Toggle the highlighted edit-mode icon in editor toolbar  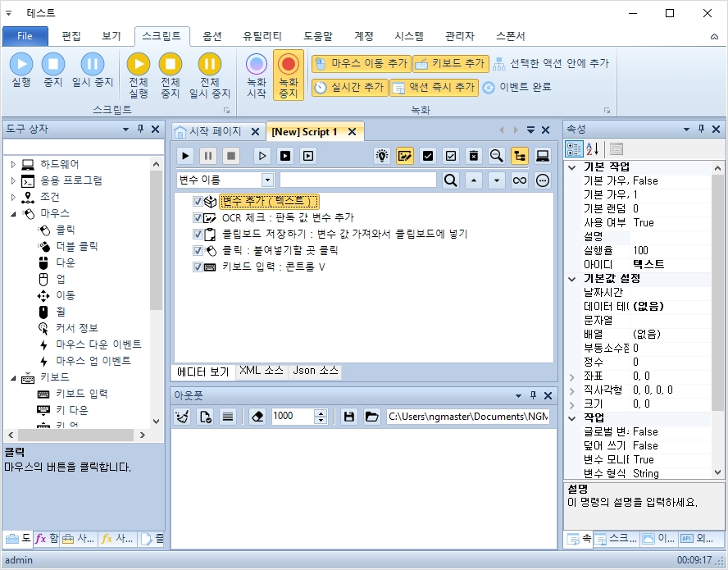405,156
